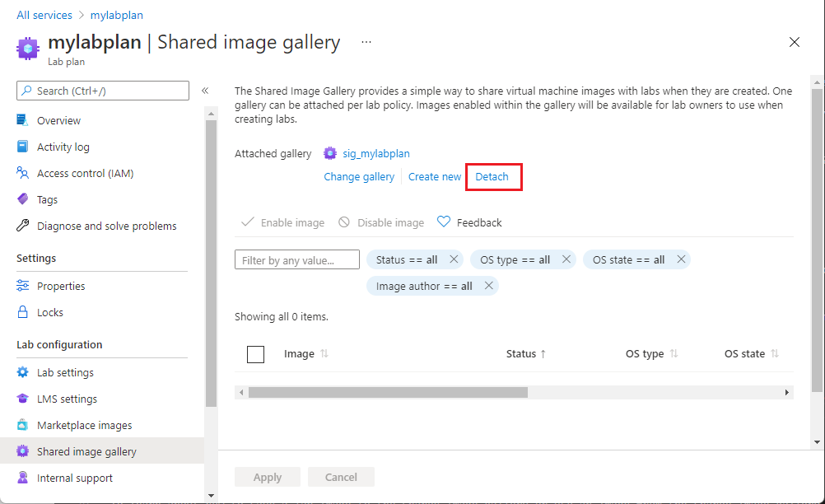This screenshot has height=504, width=825.
Task: Click the Activity log icon
Action: click(x=23, y=147)
